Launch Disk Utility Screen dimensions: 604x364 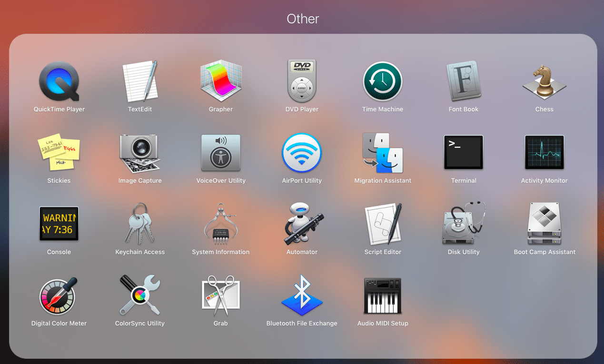pos(464,224)
